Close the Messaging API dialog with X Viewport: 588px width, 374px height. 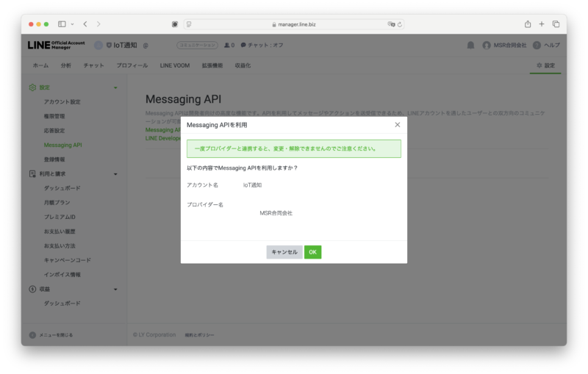[397, 125]
